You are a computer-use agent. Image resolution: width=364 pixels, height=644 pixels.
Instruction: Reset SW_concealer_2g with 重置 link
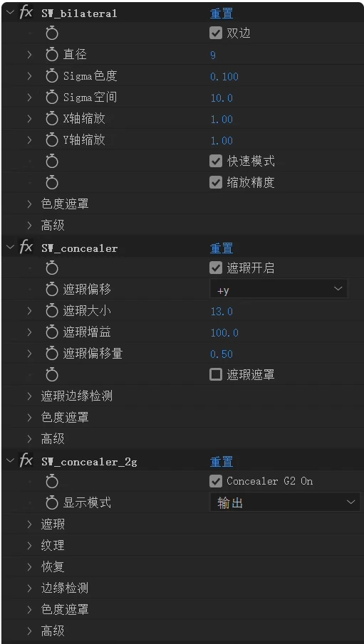222,462
